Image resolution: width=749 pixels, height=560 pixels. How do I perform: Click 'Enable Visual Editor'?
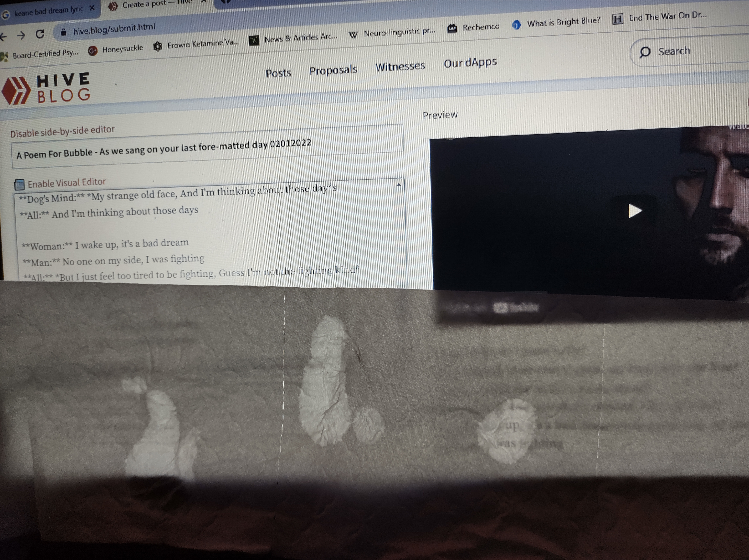(x=67, y=183)
